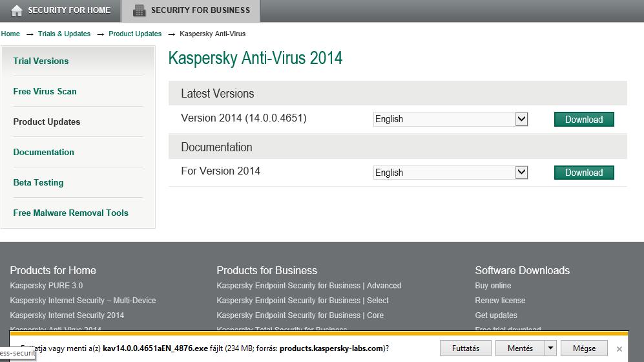Click Kaspersky Anti-Virus breadcrumb text
Screen dimensions: 644x362
[213, 34]
